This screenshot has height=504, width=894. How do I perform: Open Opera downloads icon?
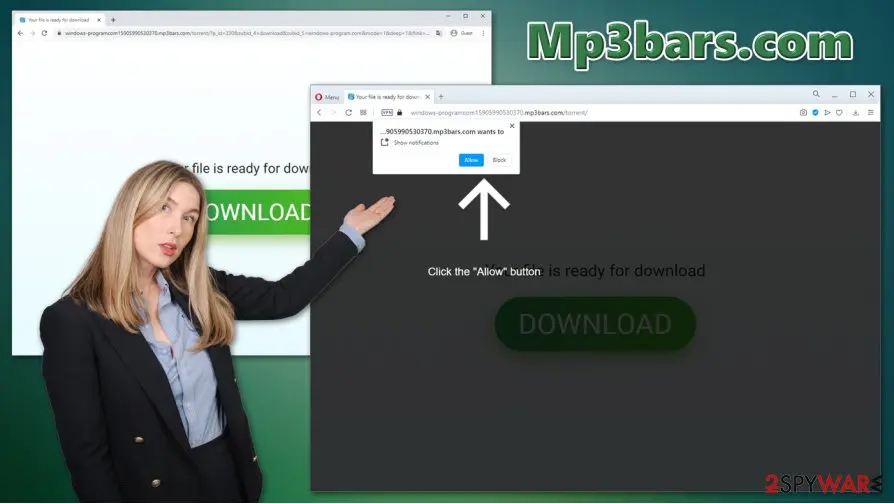coord(856,113)
